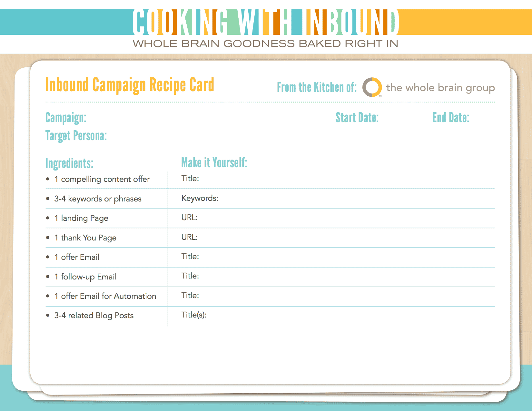Viewport: 532px width, 411px height.
Task: Select '1 compelling content offer' ingredient
Action: tap(102, 179)
